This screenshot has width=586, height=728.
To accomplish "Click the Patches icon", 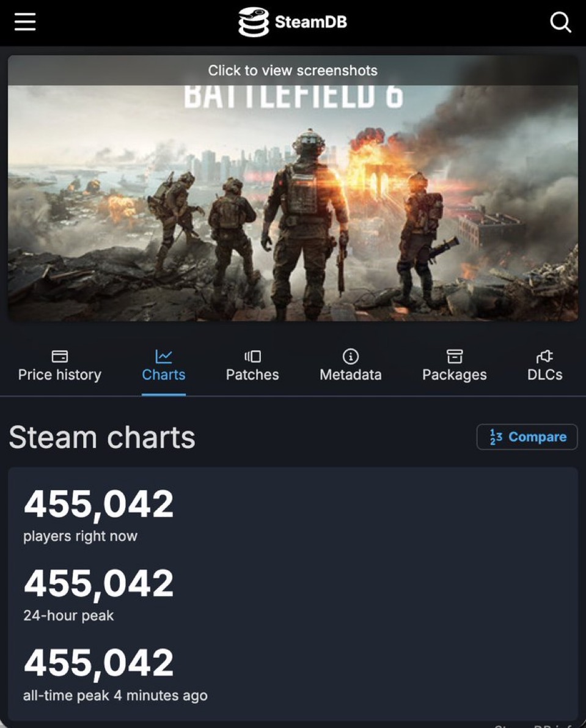I will pyautogui.click(x=252, y=356).
